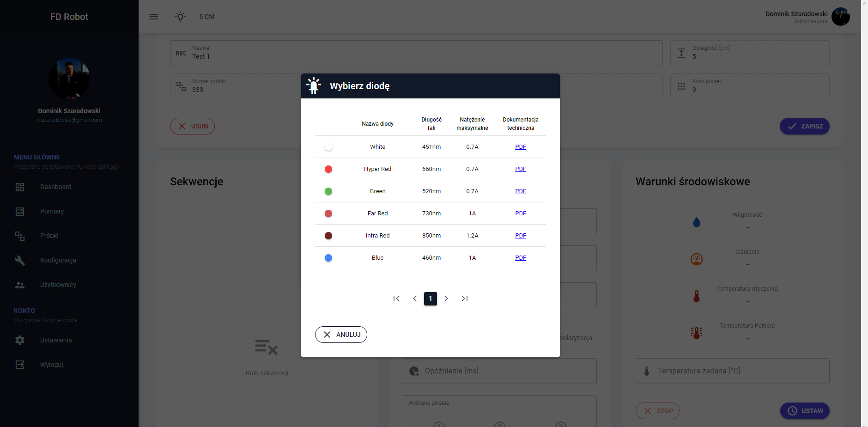Image resolution: width=868 pixels, height=427 pixels.
Task: Go to previous page in diode pagination
Action: click(414, 299)
